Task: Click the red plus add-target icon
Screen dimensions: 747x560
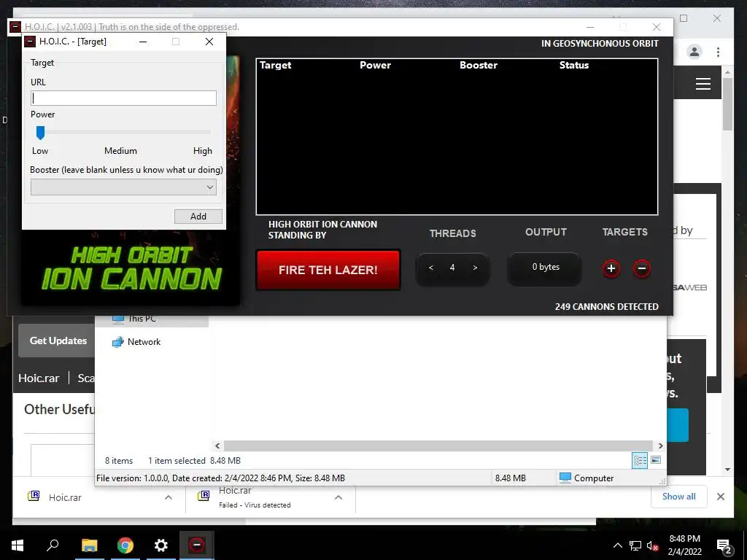Action: 611,268
